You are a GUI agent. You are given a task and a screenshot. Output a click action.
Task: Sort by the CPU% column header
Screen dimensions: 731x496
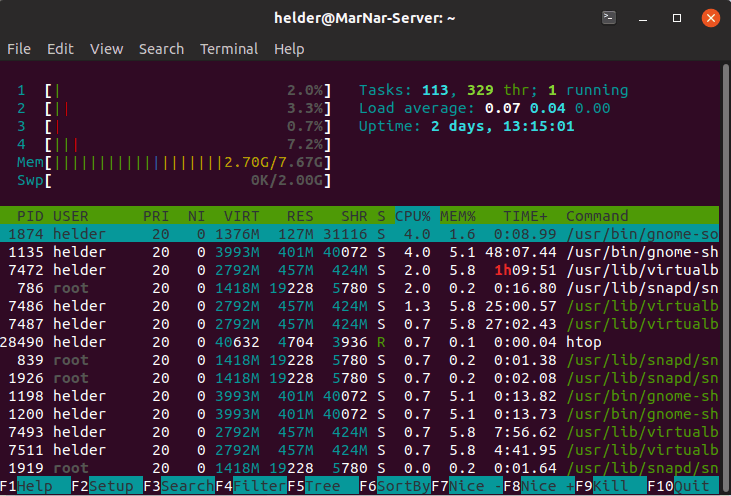(413, 216)
